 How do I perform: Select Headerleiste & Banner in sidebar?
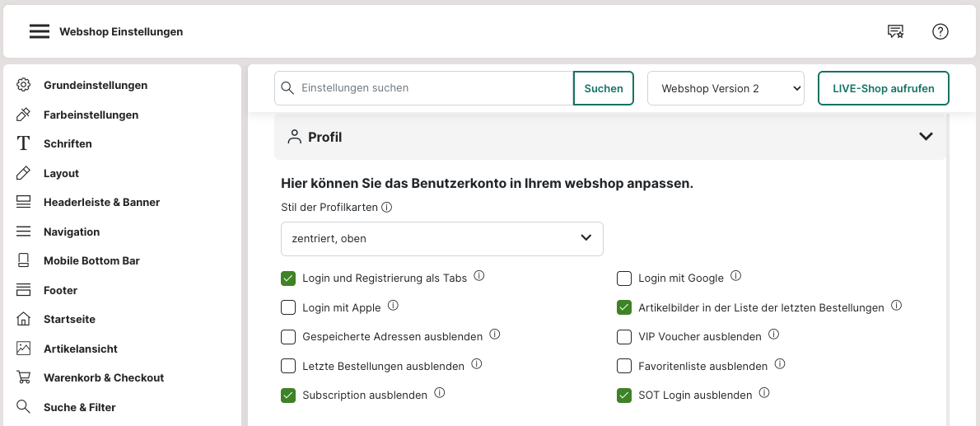pyautogui.click(x=101, y=202)
